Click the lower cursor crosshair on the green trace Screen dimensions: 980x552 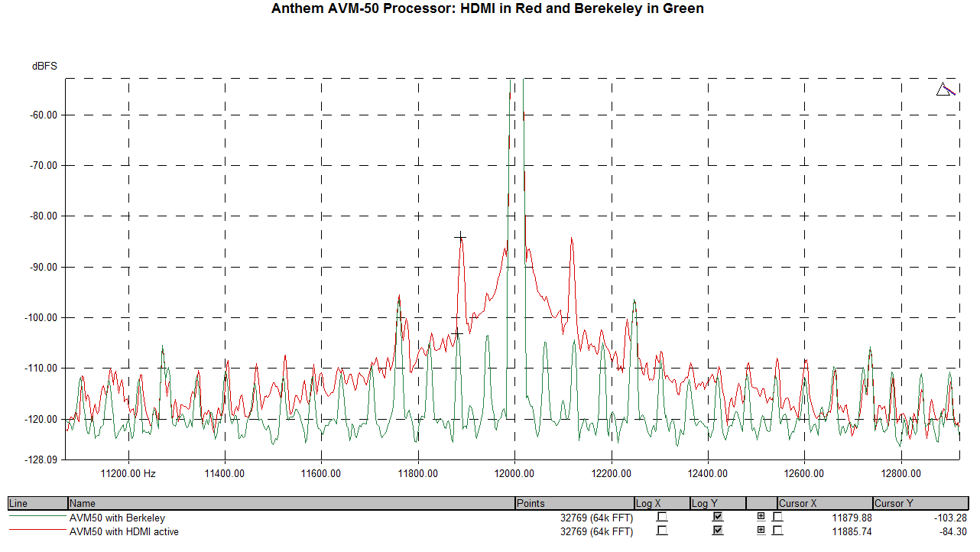tap(456, 333)
